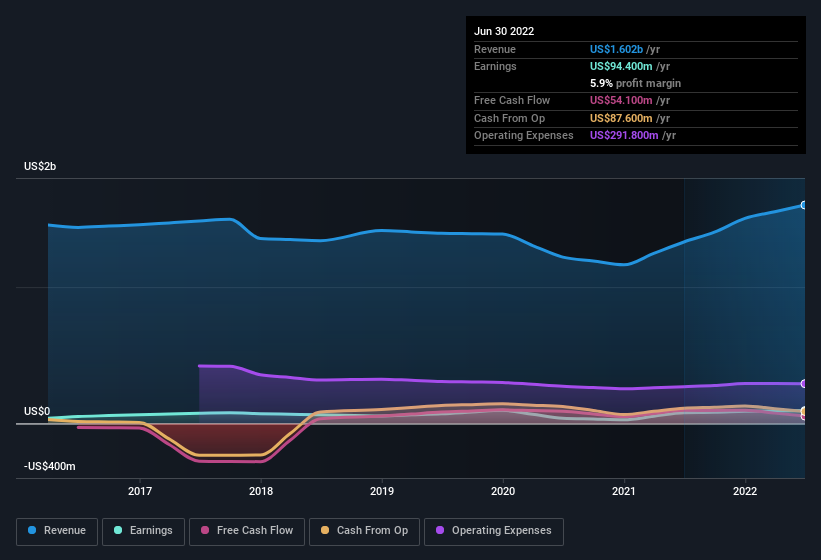Click the US$54.100m free cash flow value

pos(620,100)
